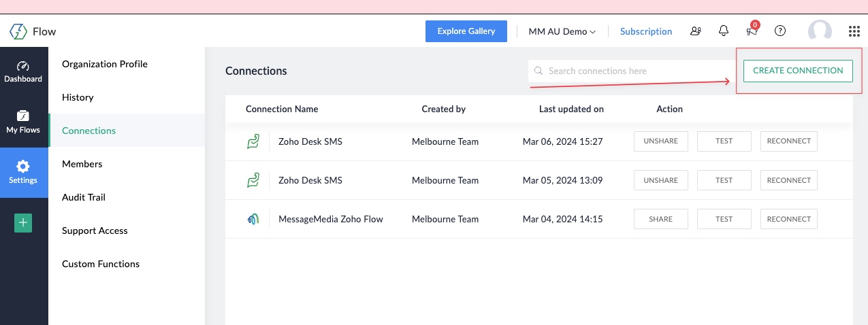Select Custom Functions in settings menu
Screen dimensions: 868x325
(x=101, y=264)
